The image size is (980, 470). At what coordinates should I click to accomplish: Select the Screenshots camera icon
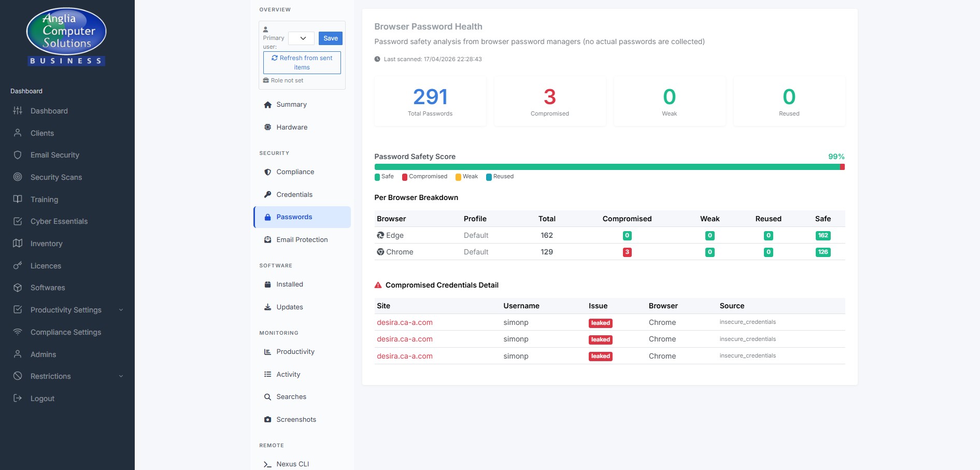(268, 419)
